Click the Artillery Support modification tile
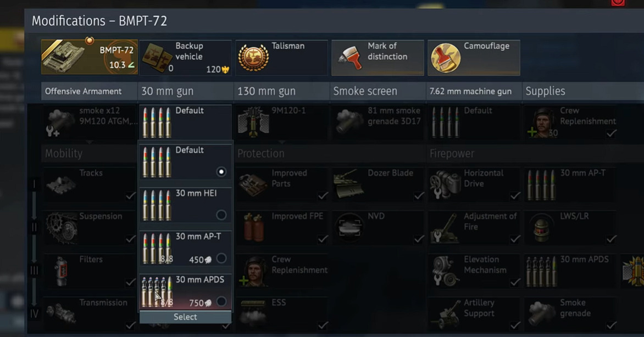This screenshot has height=337, width=644. click(474, 314)
